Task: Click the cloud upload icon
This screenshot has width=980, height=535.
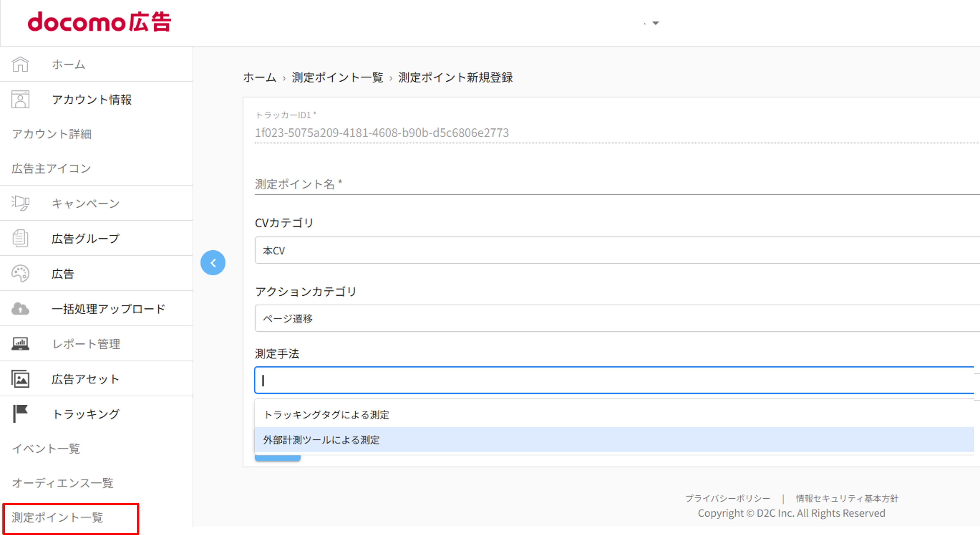Action: coord(20,309)
